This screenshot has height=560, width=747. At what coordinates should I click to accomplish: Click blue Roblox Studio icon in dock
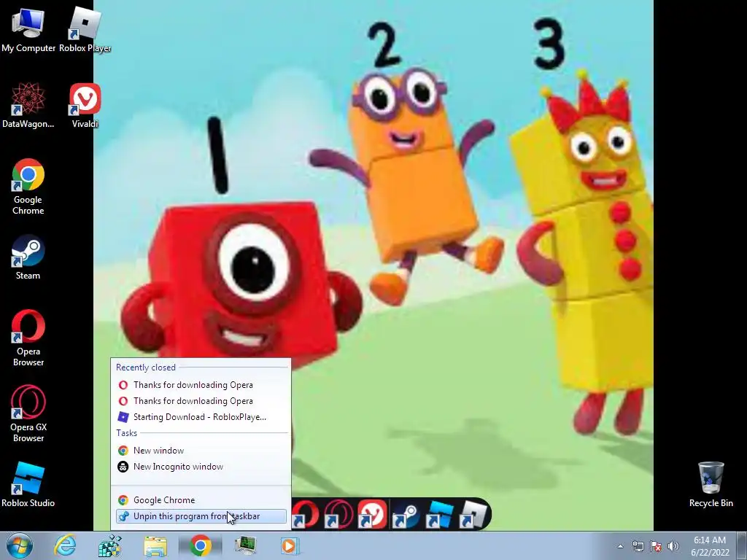pyautogui.click(x=438, y=514)
